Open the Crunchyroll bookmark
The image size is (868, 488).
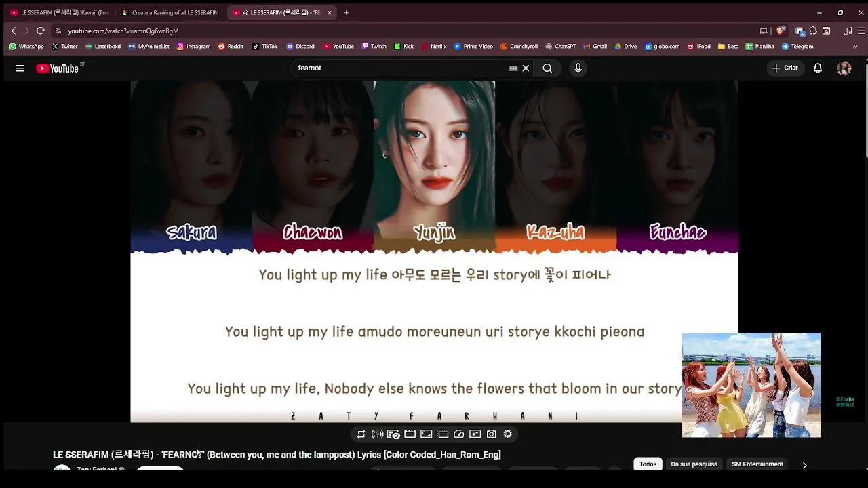point(519,47)
